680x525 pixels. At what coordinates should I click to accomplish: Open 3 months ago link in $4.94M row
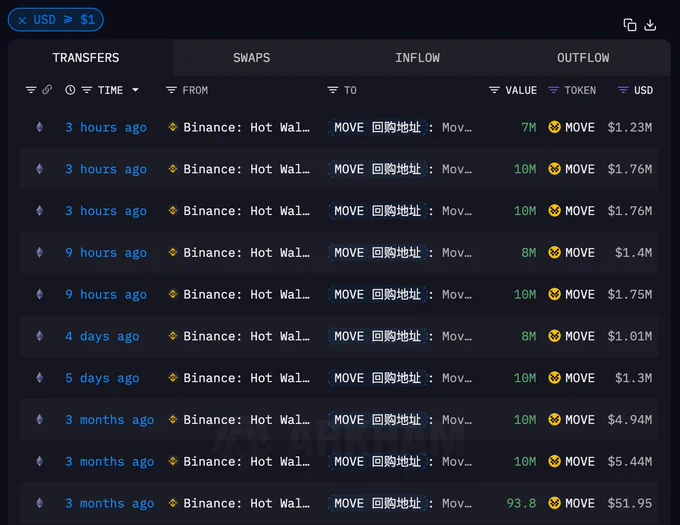click(x=110, y=420)
